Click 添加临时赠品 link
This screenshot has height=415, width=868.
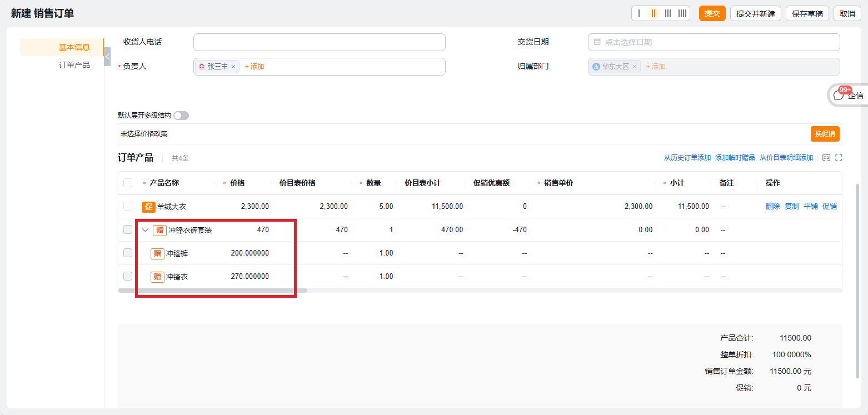click(735, 158)
